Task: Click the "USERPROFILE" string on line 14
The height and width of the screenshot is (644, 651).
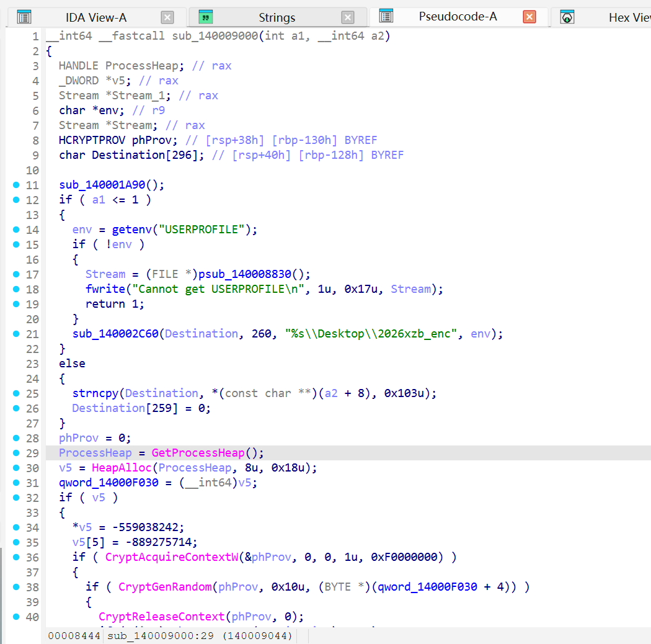Action: pos(201,230)
